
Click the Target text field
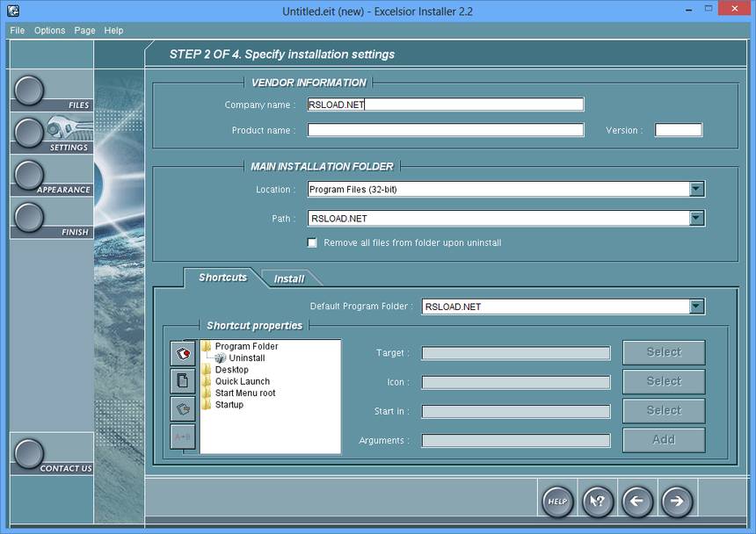[x=516, y=353]
